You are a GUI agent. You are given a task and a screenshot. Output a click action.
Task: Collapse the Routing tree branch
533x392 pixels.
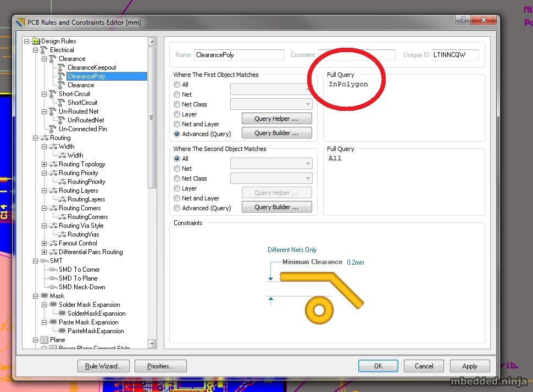(x=35, y=137)
